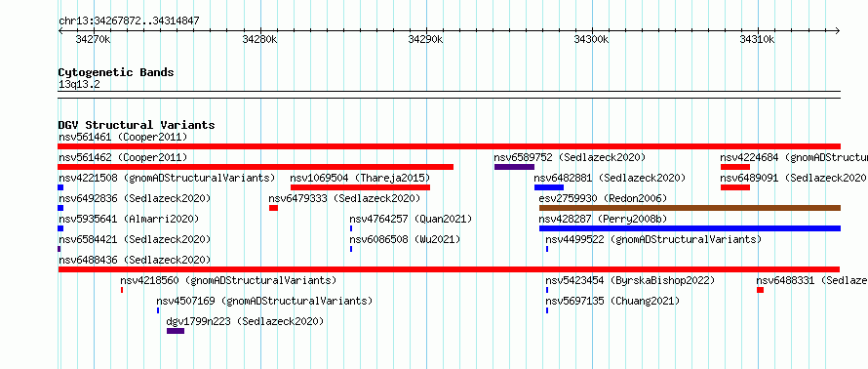868x369 pixels.
Task: Click the DGV Structural Variants track title
Action: [137, 125]
